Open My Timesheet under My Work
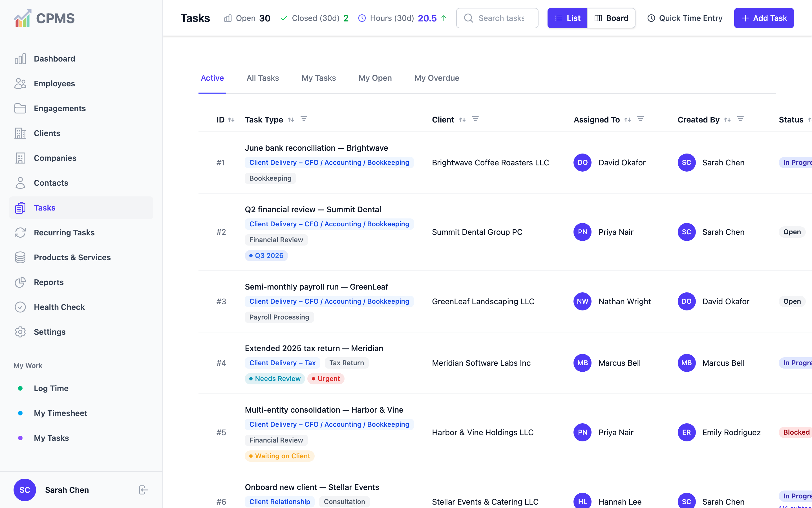This screenshot has height=508, width=812. click(81, 413)
